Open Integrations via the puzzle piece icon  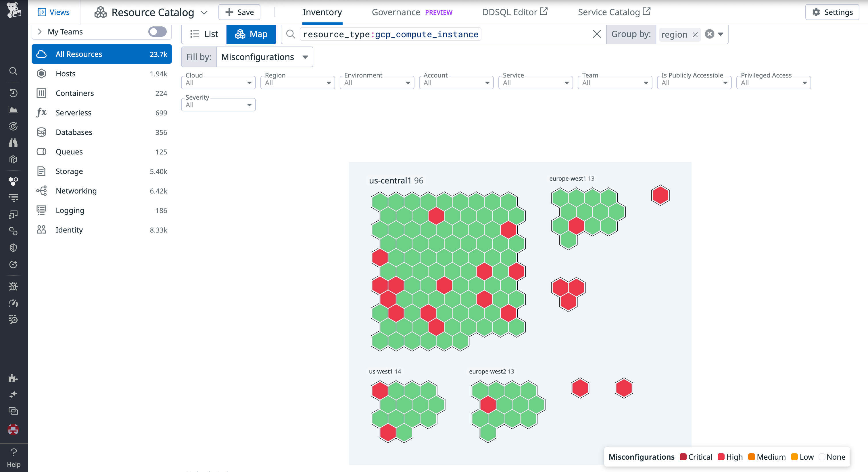pos(14,378)
